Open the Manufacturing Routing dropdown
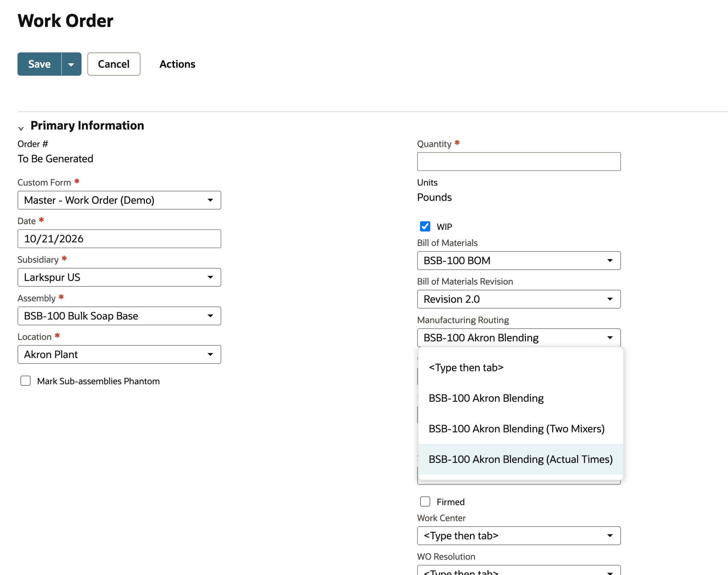This screenshot has height=575, width=728. tap(519, 338)
